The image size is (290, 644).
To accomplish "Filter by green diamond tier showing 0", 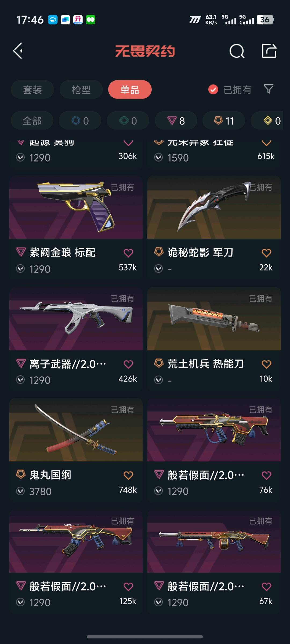I will pyautogui.click(x=128, y=121).
